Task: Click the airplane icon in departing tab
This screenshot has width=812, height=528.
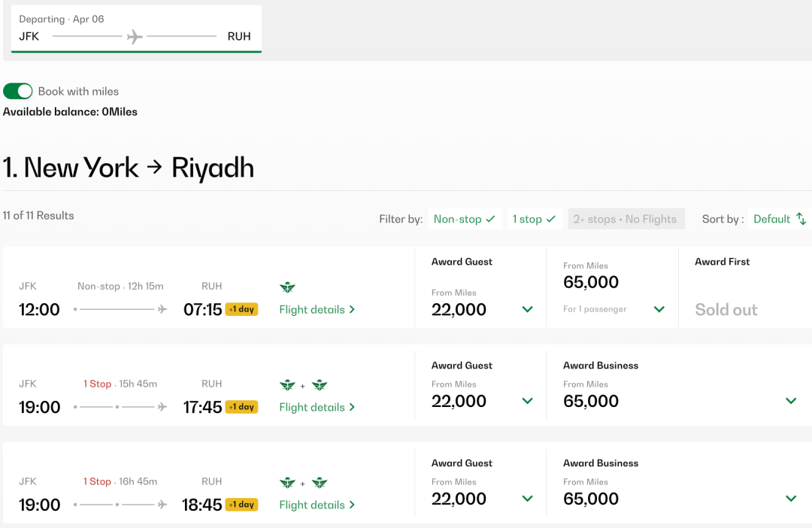Action: (x=135, y=36)
